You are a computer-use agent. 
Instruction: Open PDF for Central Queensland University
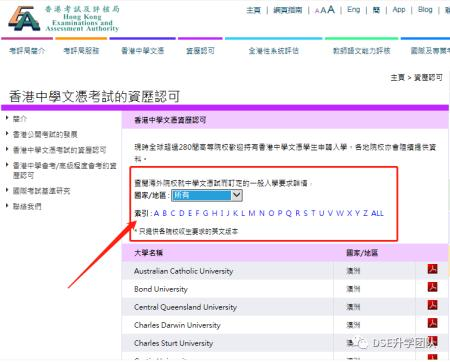pyautogui.click(x=432, y=305)
